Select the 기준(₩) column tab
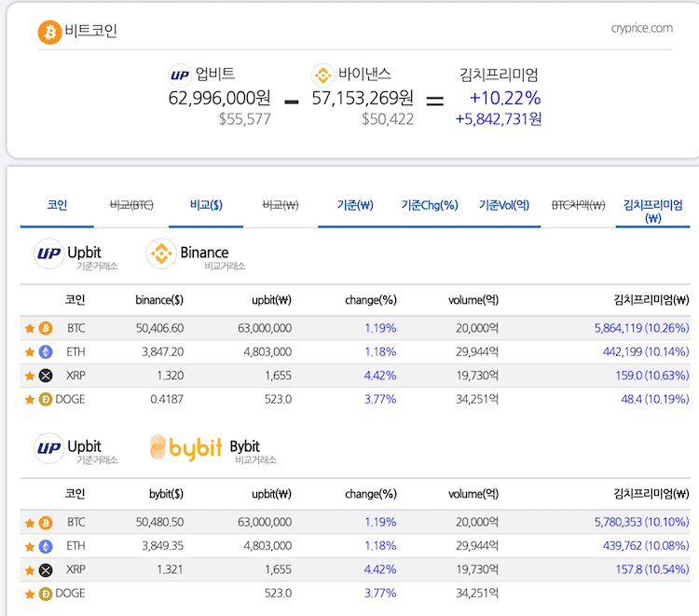Image resolution: width=699 pixels, height=616 pixels. click(x=355, y=205)
